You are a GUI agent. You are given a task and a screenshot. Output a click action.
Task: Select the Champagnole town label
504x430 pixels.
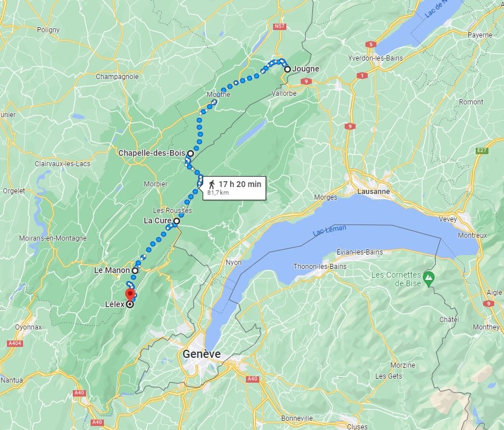pyautogui.click(x=117, y=77)
